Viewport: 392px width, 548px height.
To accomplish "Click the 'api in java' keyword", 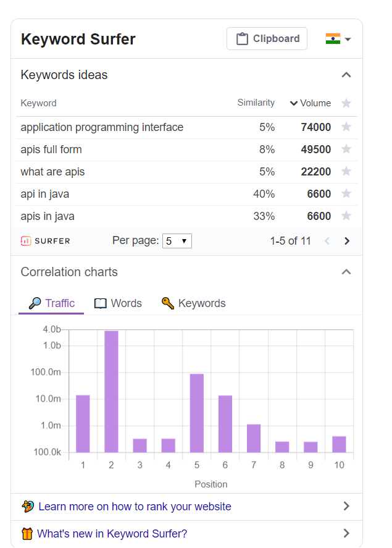I will click(x=44, y=194).
